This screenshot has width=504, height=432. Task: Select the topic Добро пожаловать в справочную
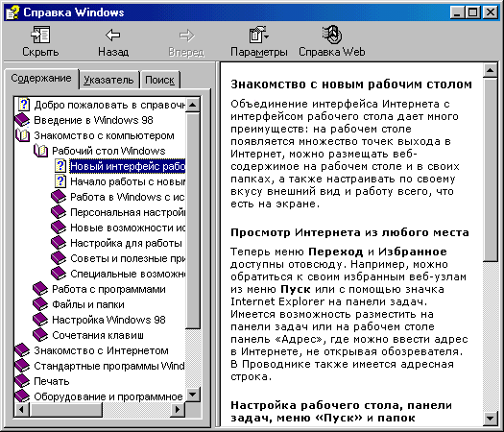(x=109, y=105)
